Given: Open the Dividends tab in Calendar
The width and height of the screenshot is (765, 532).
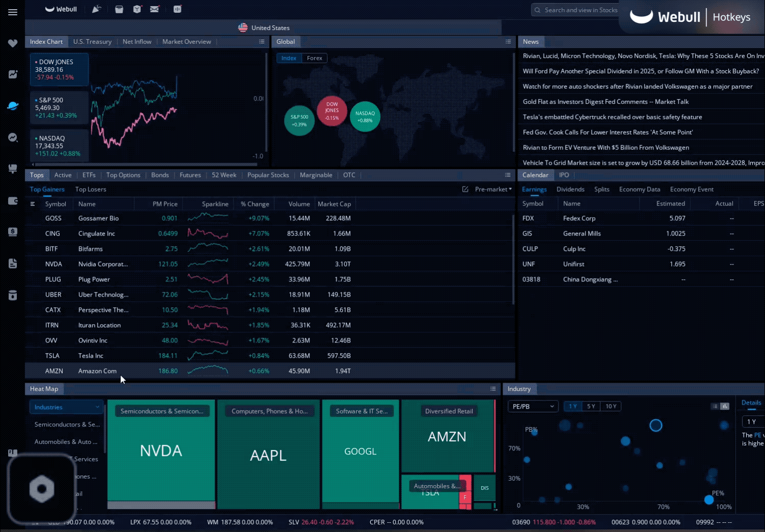Looking at the screenshot, I should click(x=571, y=189).
